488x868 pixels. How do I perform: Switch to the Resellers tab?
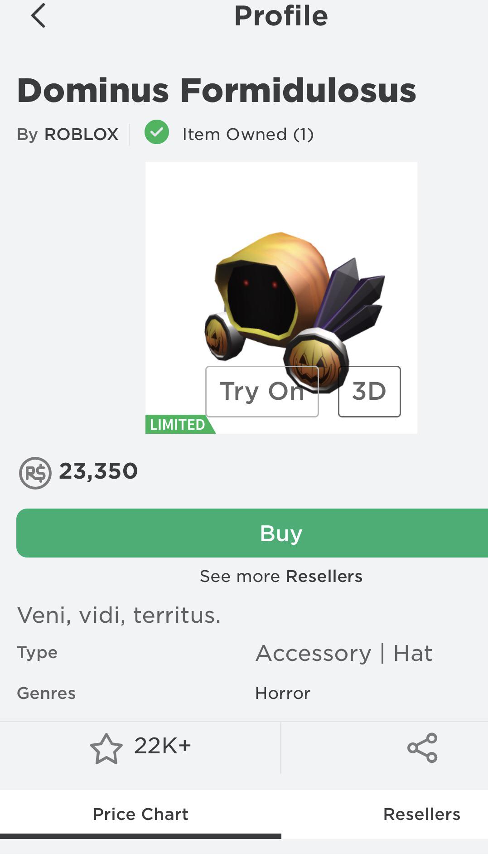coord(421,814)
